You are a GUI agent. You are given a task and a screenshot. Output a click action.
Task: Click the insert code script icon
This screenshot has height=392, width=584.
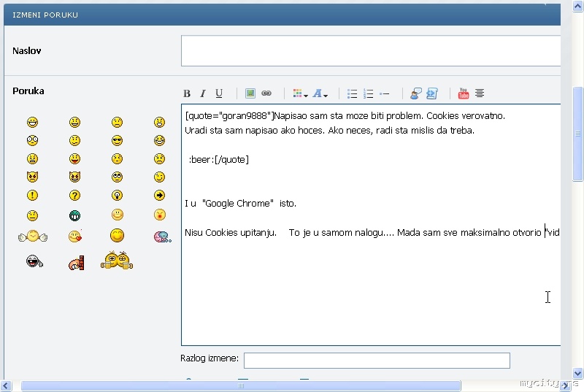point(432,93)
